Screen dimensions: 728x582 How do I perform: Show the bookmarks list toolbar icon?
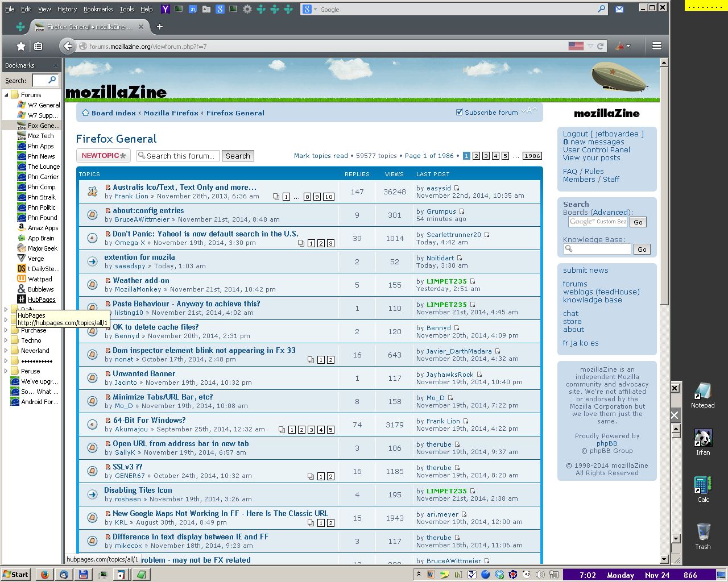click(x=38, y=46)
